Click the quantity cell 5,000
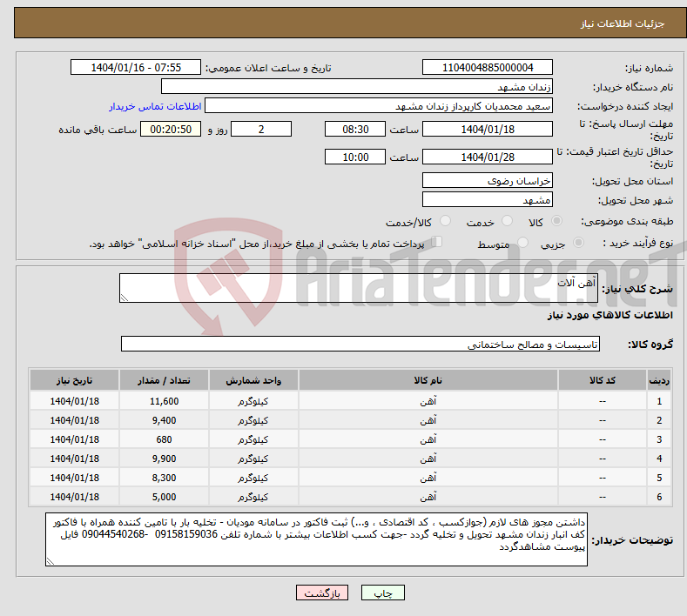This screenshot has width=687, height=616. click(164, 497)
